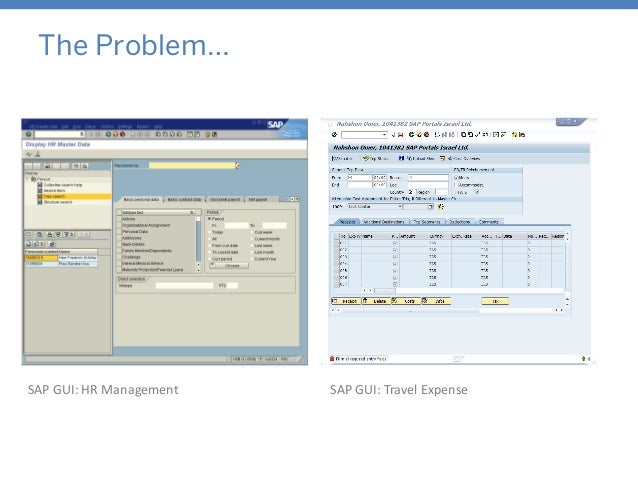This screenshot has height=479, width=638.
Task: Select From curr.date radio button
Action: click(x=210, y=245)
